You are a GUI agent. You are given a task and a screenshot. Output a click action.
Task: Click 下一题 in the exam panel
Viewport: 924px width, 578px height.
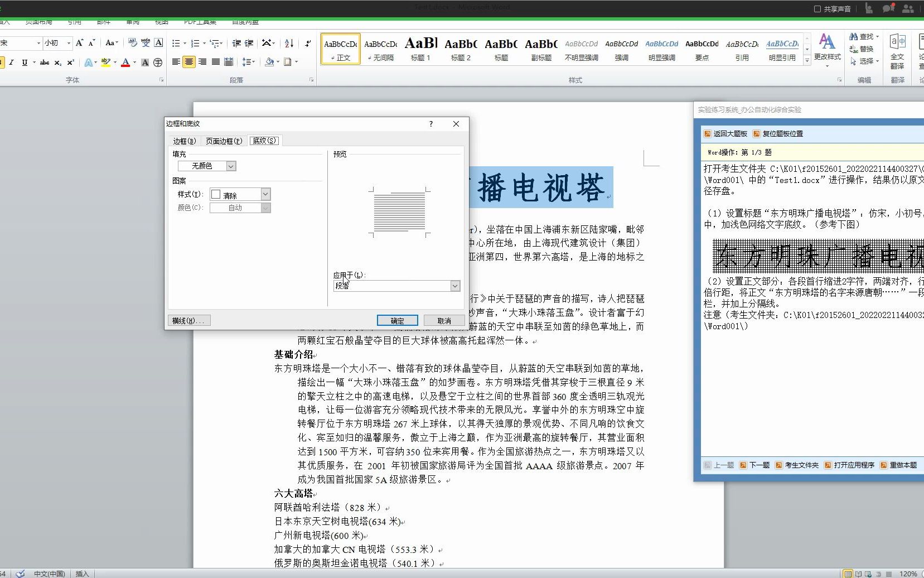[754, 465]
